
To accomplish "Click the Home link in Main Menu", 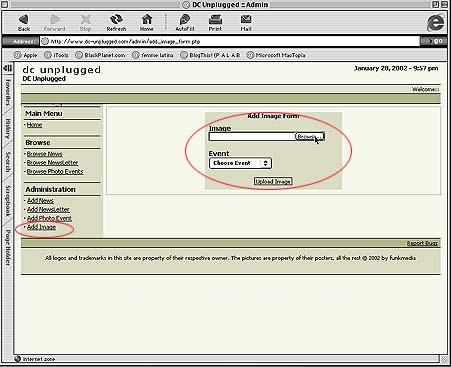I will pyautogui.click(x=34, y=125).
